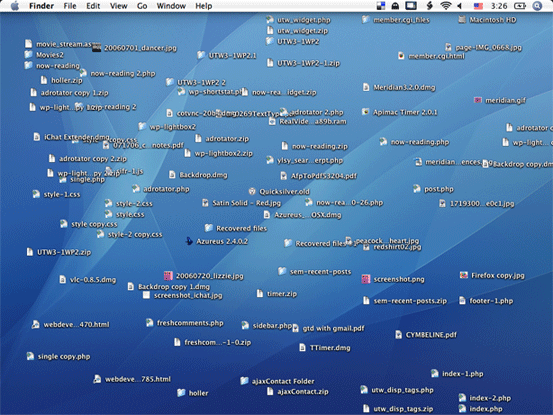Select the utw_widget.zip file

[297, 31]
